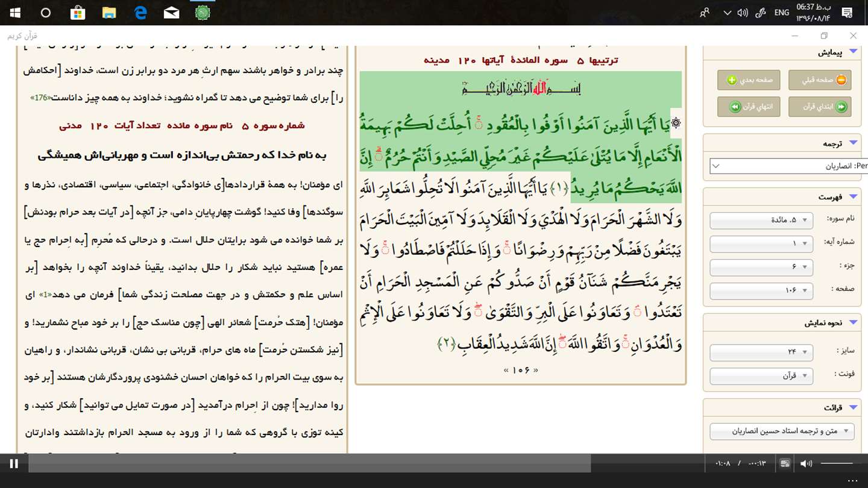Click the ornament marker beside first verse

coord(676,123)
